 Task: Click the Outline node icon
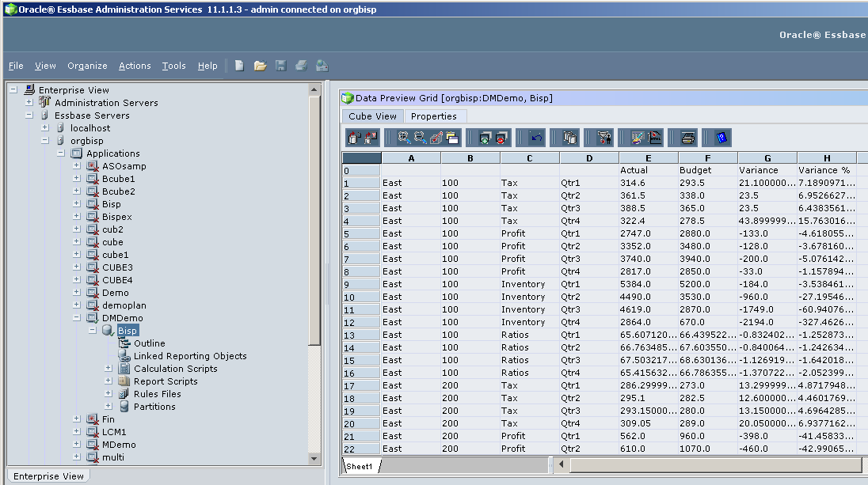[124, 343]
